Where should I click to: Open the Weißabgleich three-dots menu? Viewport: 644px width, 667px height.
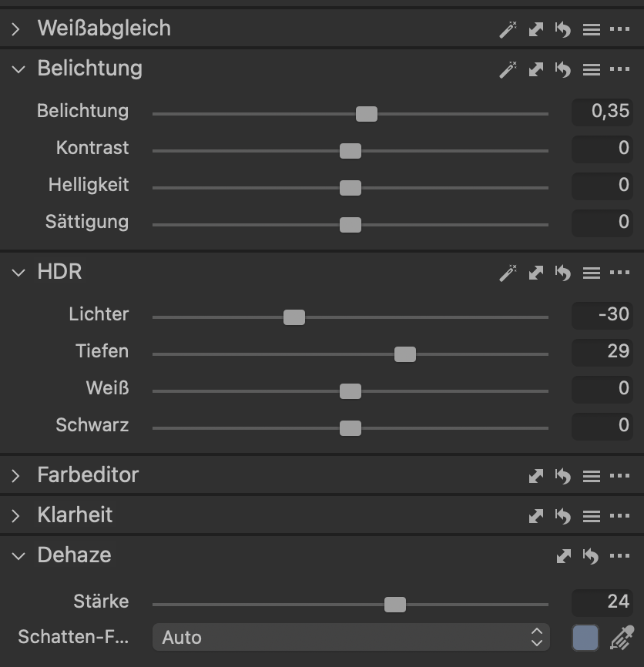(x=619, y=29)
